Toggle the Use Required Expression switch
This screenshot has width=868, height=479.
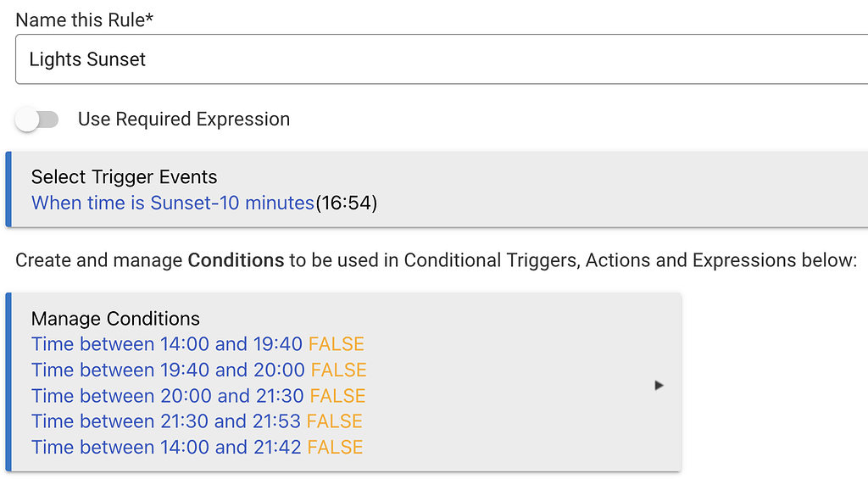pyautogui.click(x=37, y=120)
